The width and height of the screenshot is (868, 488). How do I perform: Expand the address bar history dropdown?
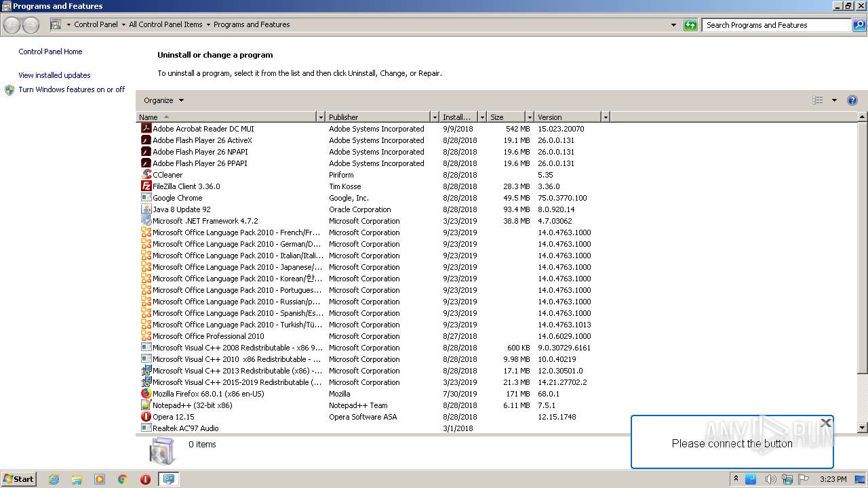point(673,25)
